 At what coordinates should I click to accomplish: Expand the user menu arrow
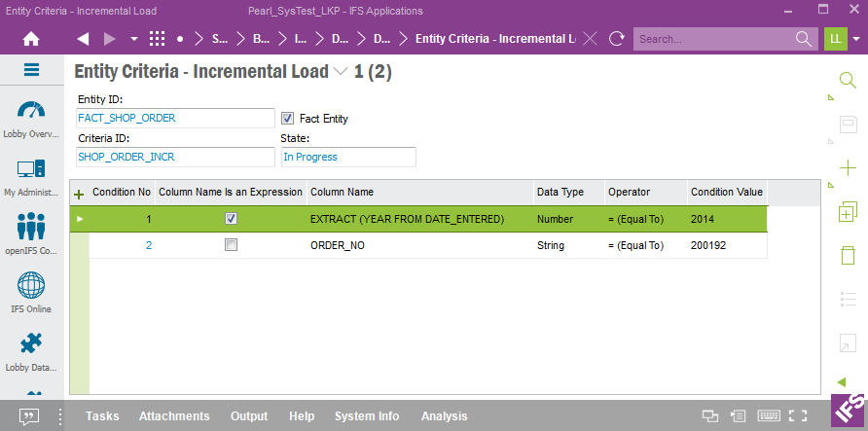click(x=857, y=39)
